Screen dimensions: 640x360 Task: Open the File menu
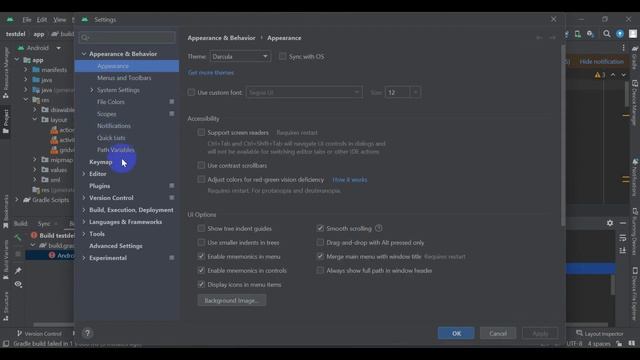tap(27, 20)
